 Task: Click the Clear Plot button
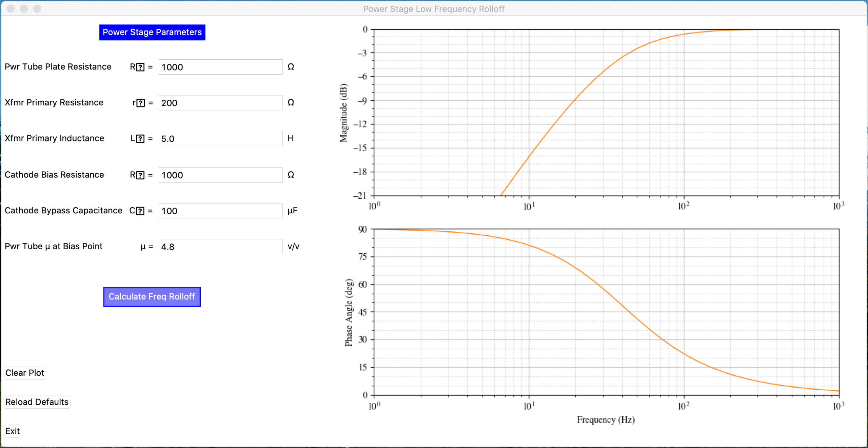(x=25, y=373)
